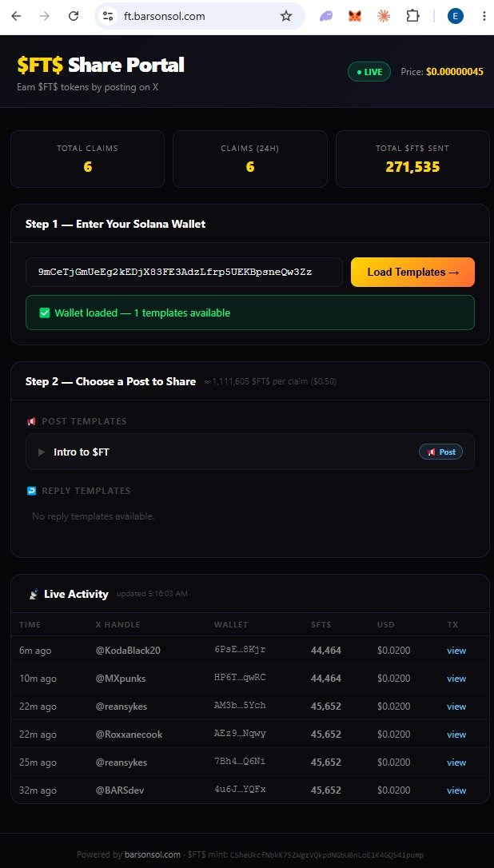
Task: View transaction for @Roxxanecook
Action: tap(456, 734)
